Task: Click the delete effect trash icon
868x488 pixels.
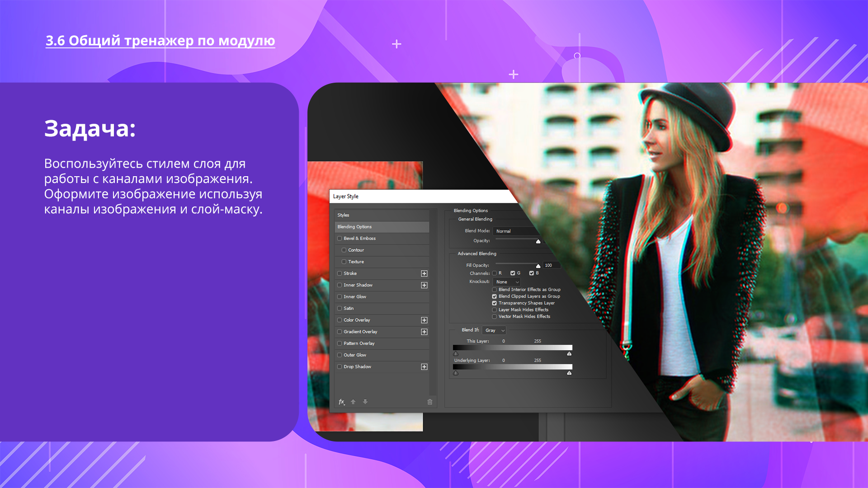Action: [430, 402]
